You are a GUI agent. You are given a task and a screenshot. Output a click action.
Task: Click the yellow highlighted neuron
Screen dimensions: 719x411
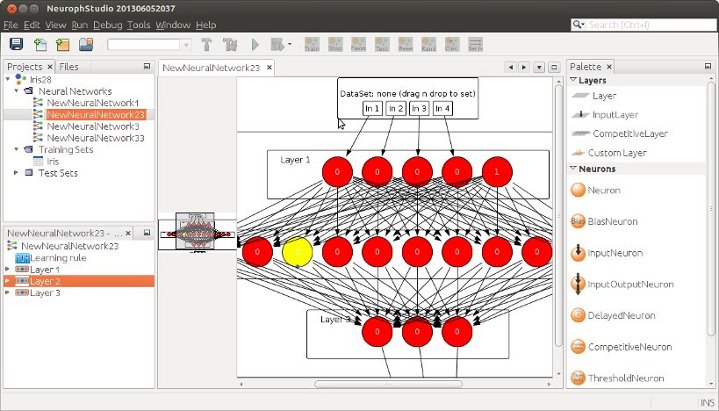coord(297,253)
